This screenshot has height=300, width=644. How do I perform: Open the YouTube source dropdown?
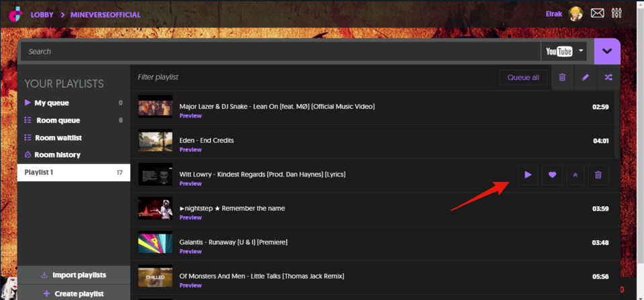tap(564, 51)
